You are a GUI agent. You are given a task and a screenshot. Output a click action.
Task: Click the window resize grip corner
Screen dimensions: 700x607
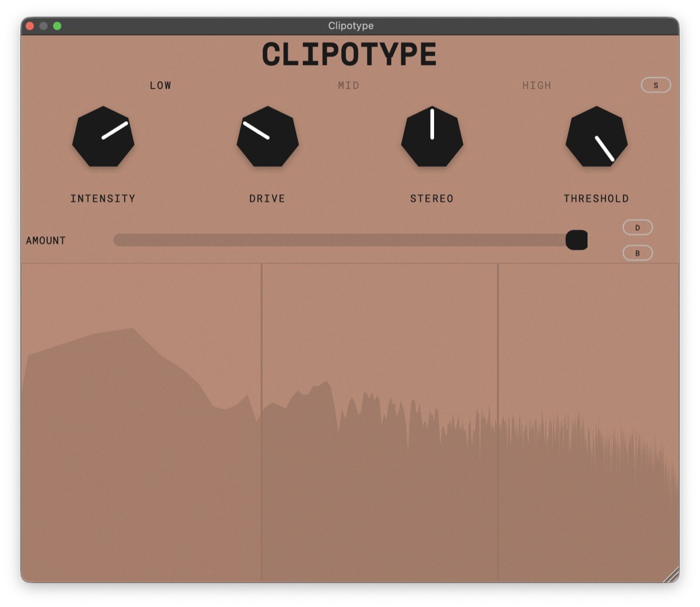[671, 575]
